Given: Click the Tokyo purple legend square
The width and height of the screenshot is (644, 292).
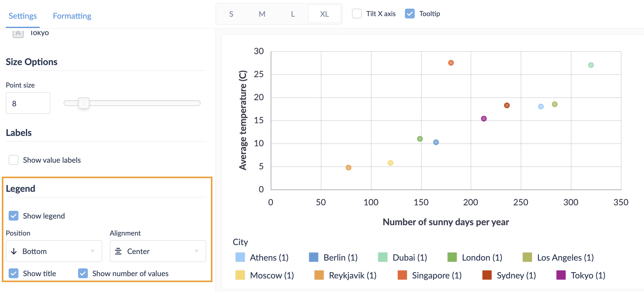Looking at the screenshot, I should coord(561,275).
